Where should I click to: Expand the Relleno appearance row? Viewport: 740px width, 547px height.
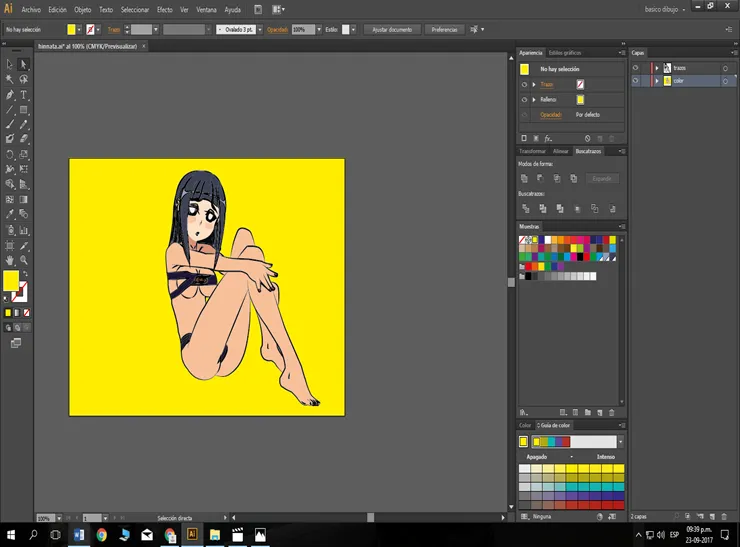[x=534, y=100]
